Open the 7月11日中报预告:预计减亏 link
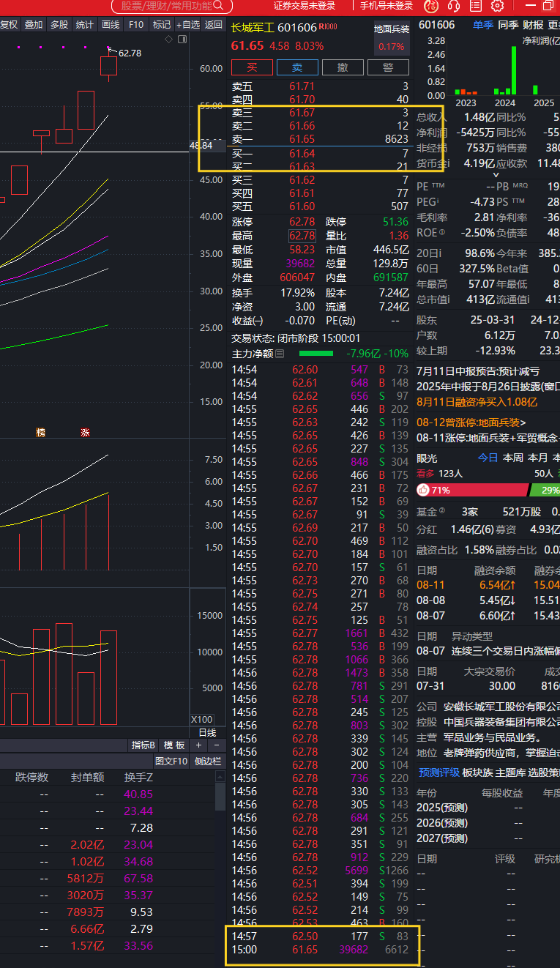Viewport: 560px width, 968px height. 477,371
